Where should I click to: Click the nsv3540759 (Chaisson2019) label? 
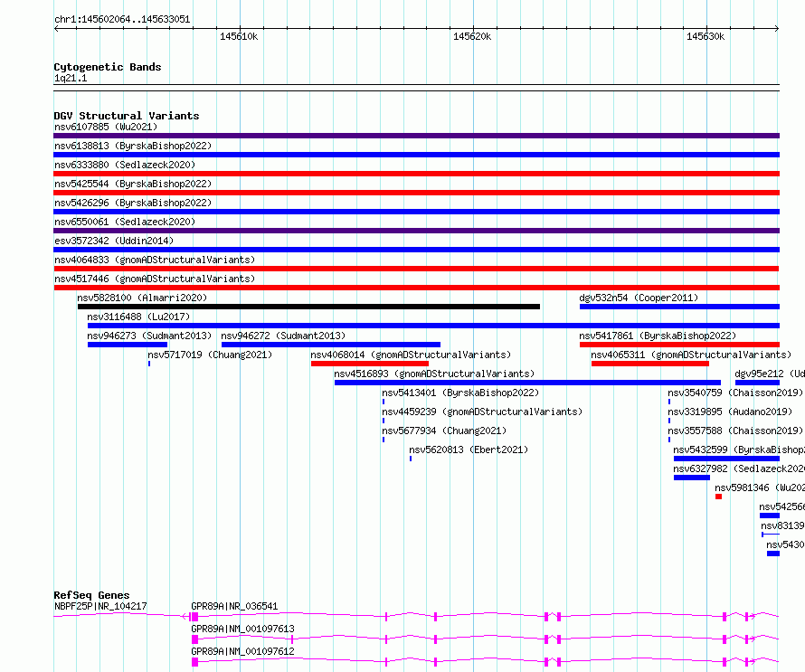tap(735, 393)
